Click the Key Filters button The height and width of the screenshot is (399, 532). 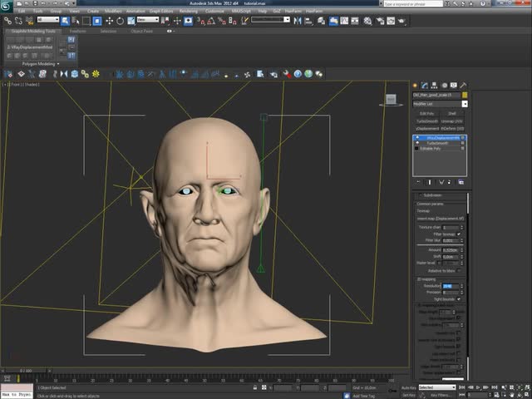(441, 395)
